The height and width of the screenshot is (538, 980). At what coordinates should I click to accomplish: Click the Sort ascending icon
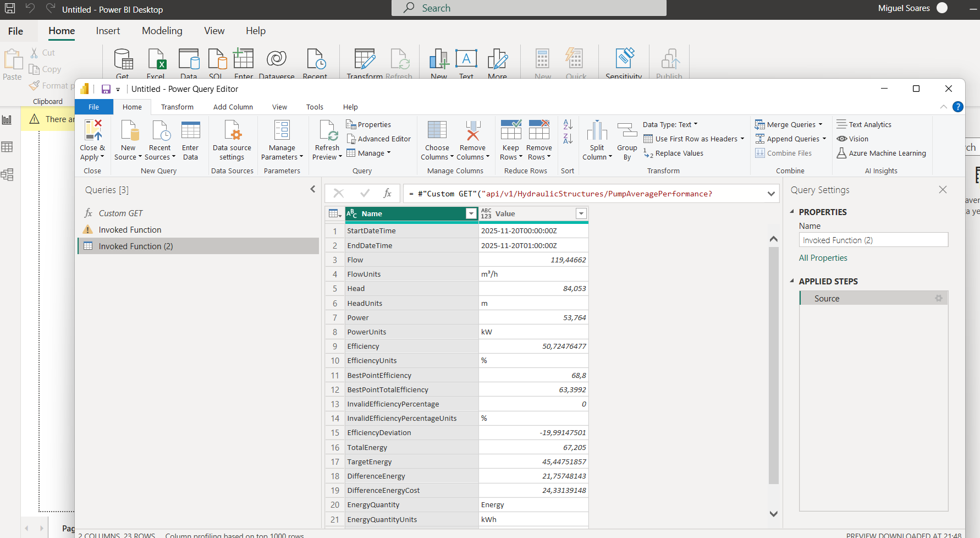point(568,125)
